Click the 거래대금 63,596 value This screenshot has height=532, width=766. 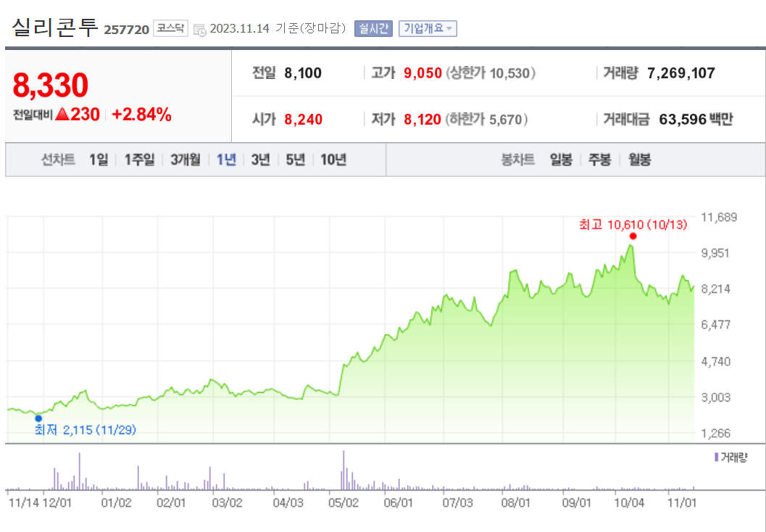tap(683, 120)
